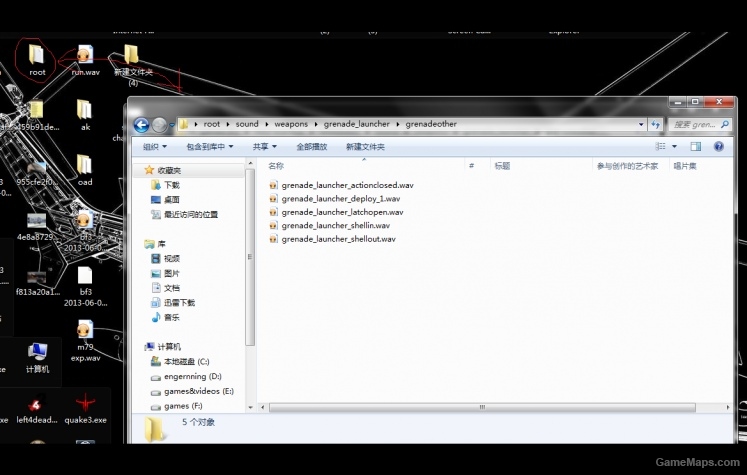
Task: Expand the arrow after sound breadcrumb
Action: [266, 124]
